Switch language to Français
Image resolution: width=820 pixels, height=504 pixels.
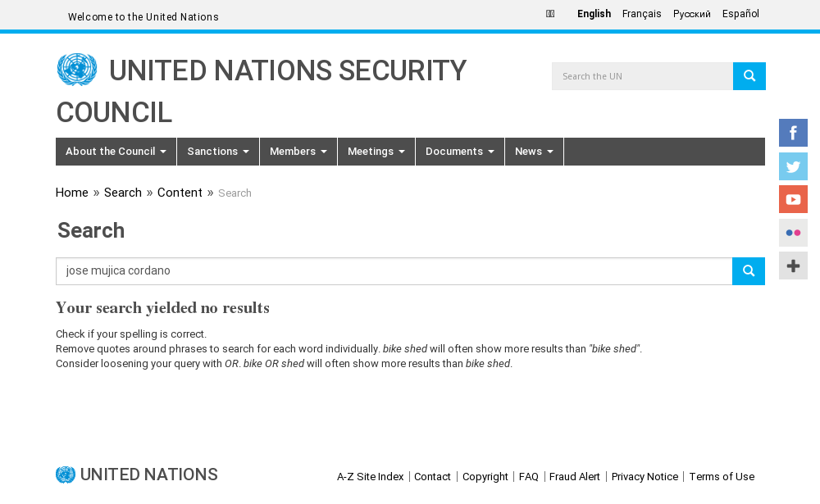(x=642, y=14)
